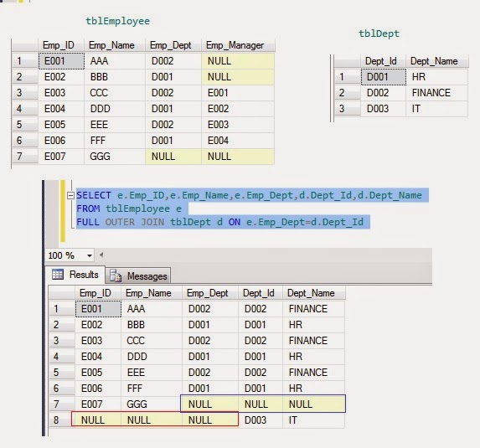The width and height of the screenshot is (480, 448).
Task: Open the 100 % zoom dropdown
Action: point(90,255)
